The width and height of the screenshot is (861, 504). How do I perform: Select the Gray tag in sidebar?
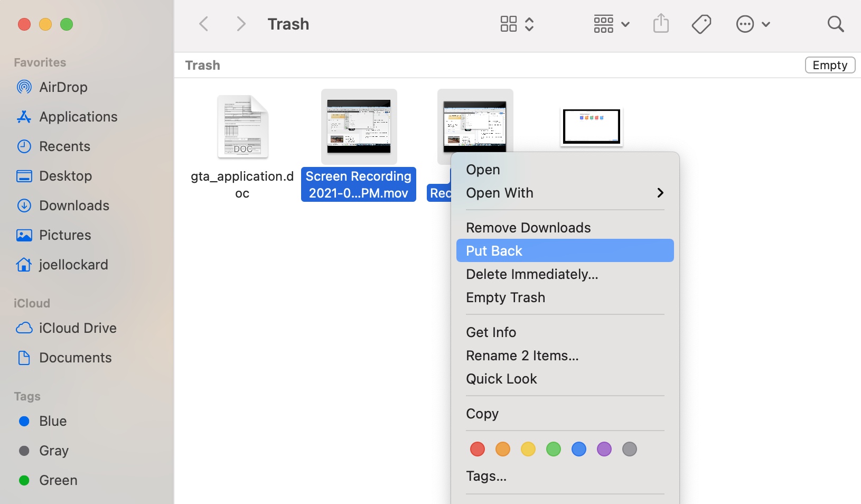pos(43,451)
